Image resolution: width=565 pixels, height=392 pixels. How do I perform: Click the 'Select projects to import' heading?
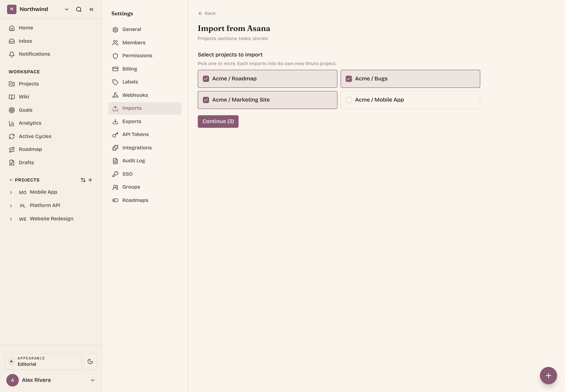(x=230, y=54)
